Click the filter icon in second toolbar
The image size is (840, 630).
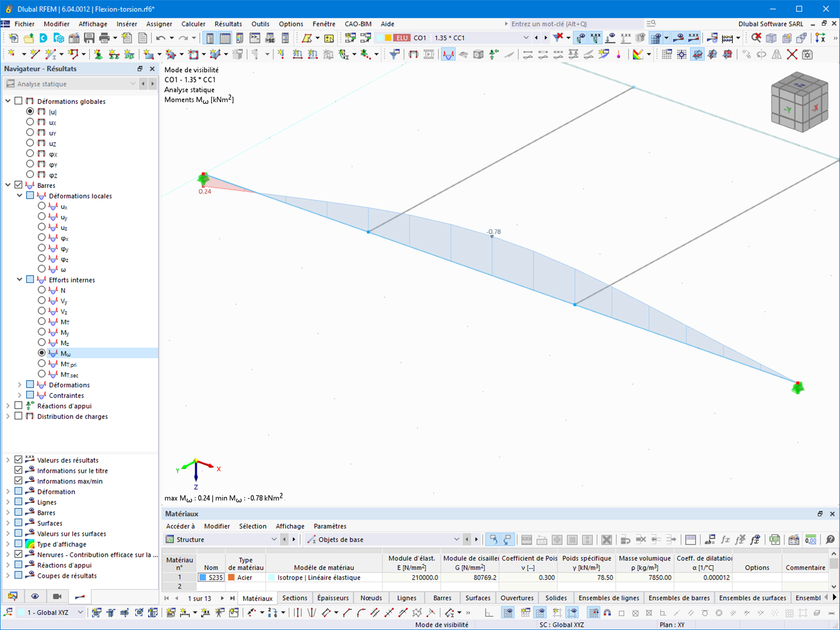394,54
